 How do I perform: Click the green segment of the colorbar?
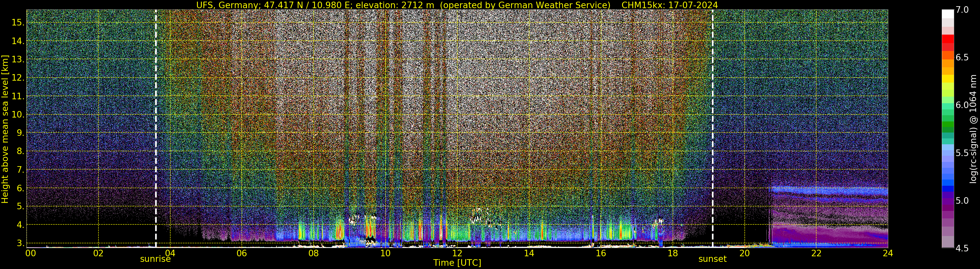pyautogui.click(x=948, y=124)
